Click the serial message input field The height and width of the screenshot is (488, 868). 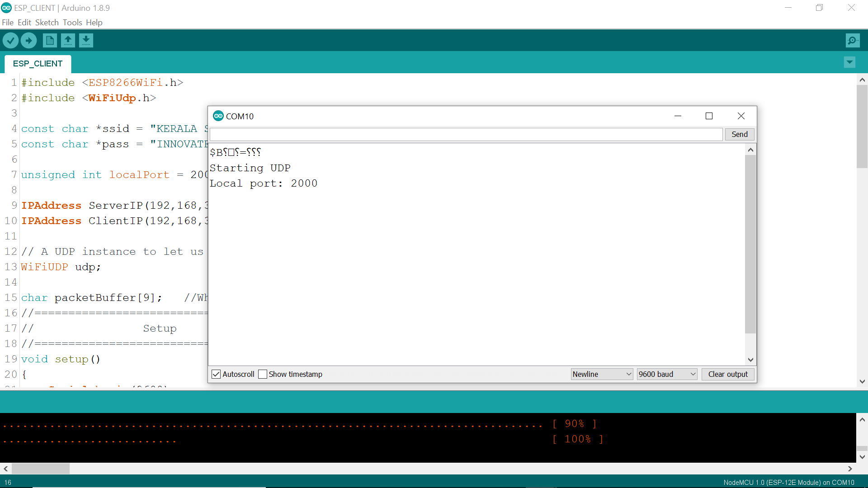click(x=466, y=134)
